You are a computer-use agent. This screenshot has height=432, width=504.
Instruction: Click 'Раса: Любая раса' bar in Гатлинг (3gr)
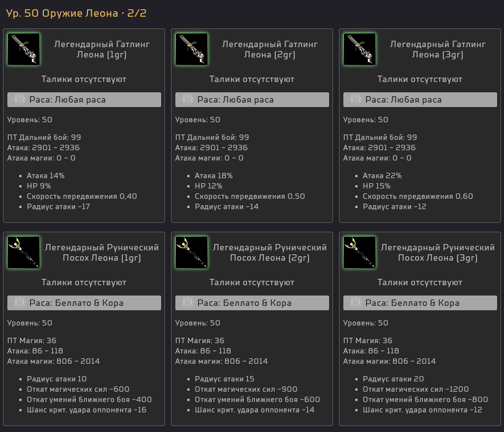[x=420, y=100]
